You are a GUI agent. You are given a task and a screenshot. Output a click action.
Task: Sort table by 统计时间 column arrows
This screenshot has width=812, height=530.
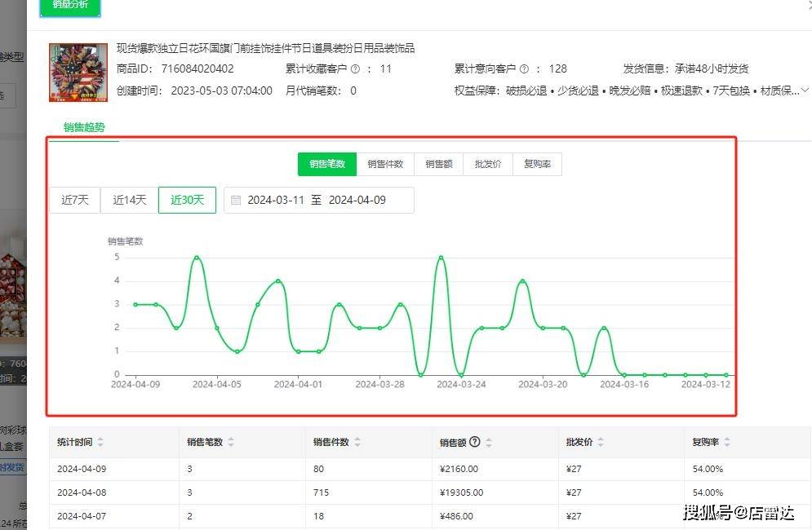[x=100, y=442]
